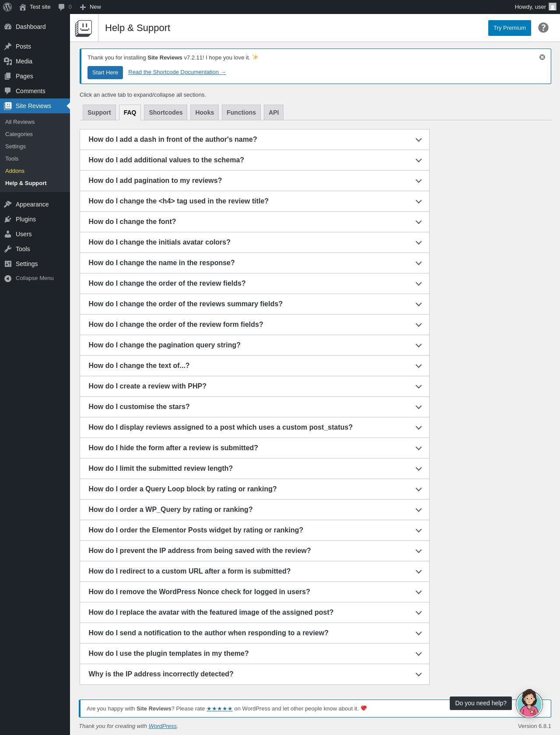Open the help assistant avatar
This screenshot has width=560, height=735.
[529, 704]
